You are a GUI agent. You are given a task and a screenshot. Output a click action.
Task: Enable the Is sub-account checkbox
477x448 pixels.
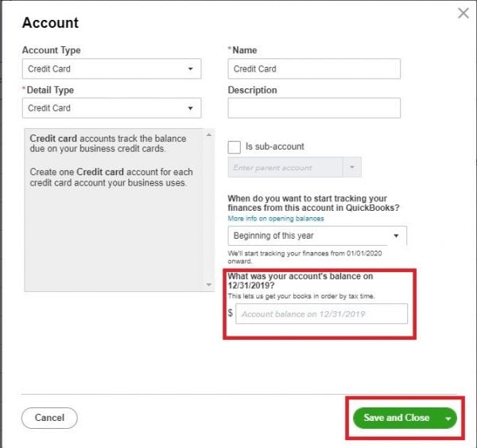[x=235, y=147]
